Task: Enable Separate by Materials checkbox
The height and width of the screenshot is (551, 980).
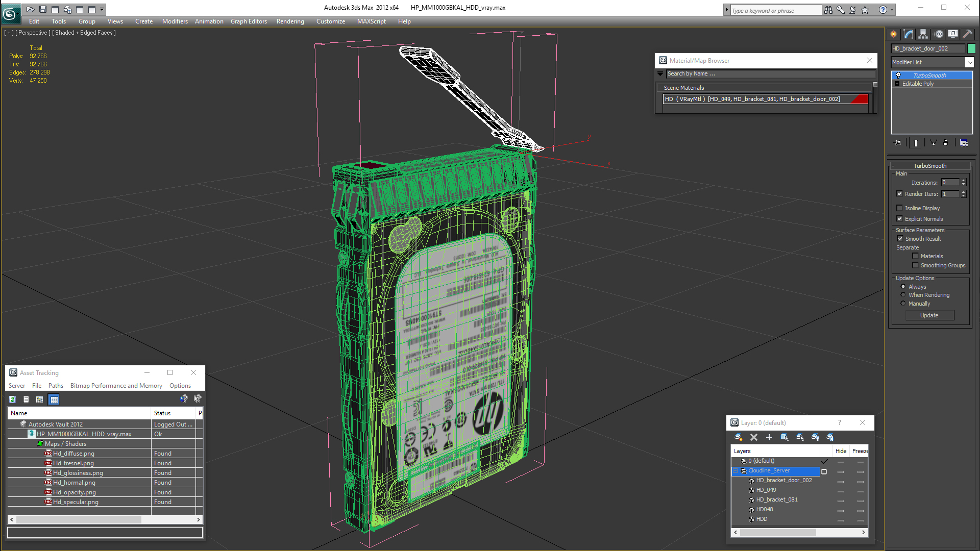Action: point(915,256)
